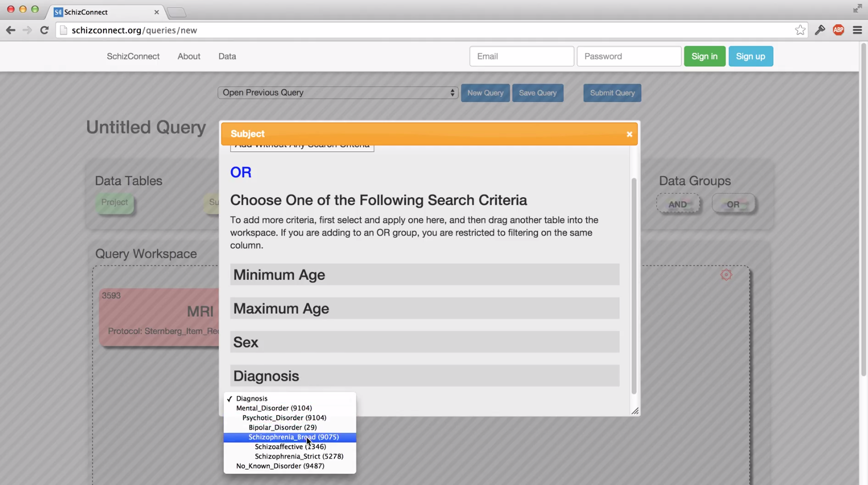Open the Data navigation link
868x485 pixels.
[x=227, y=56]
